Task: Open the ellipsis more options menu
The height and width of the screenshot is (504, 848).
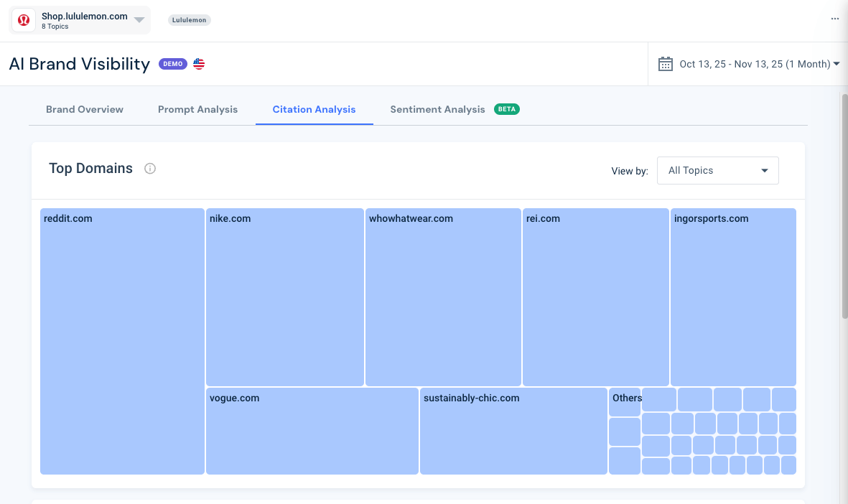Action: pyautogui.click(x=834, y=19)
